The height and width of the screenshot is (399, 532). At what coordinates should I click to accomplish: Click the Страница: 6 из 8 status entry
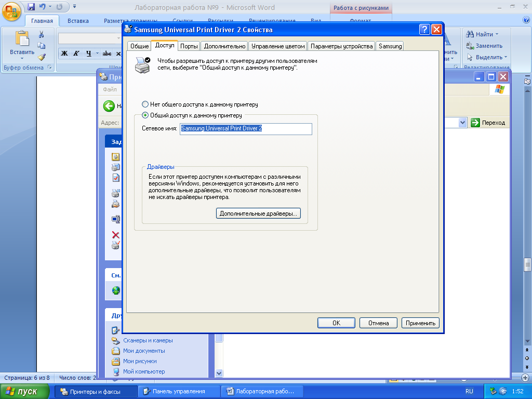[27, 378]
